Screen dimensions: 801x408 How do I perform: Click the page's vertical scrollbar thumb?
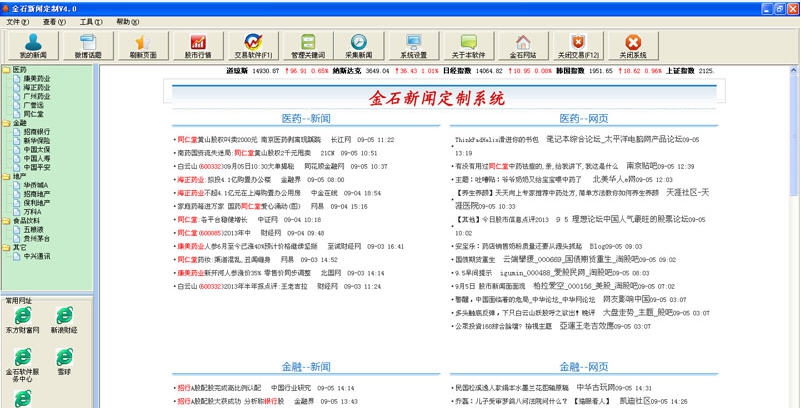[794, 136]
